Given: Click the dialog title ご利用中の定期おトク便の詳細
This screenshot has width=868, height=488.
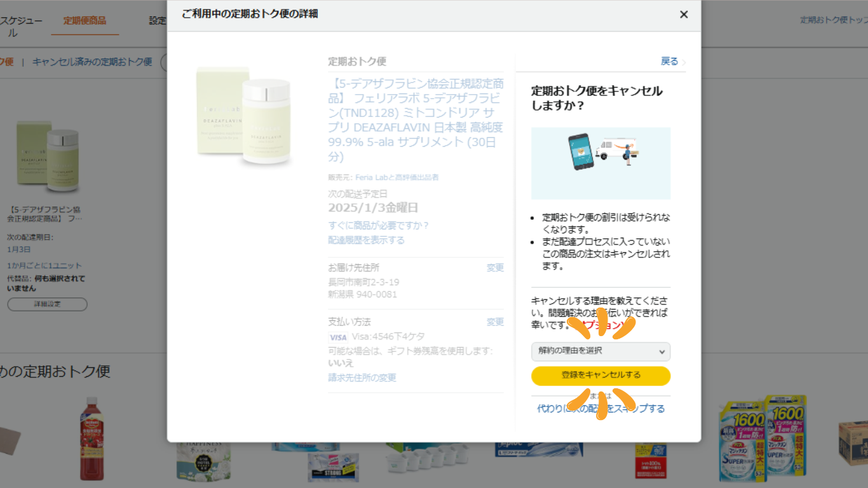Looking at the screenshot, I should [x=250, y=14].
